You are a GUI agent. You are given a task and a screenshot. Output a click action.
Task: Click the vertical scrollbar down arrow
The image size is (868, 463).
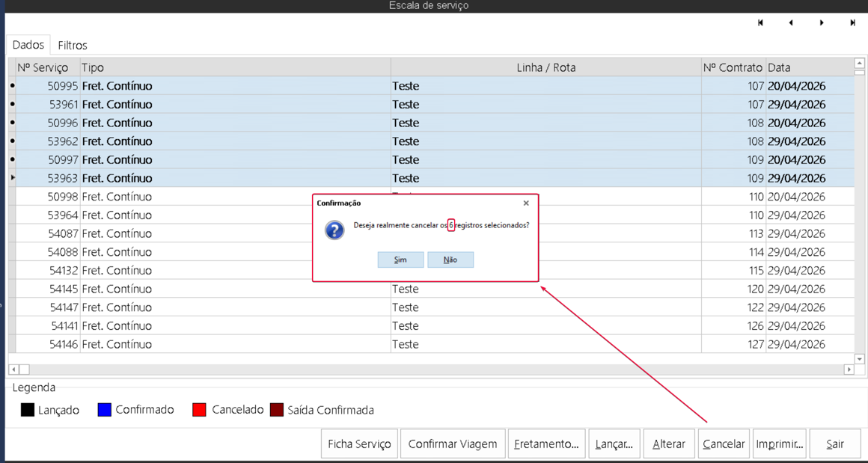[859, 359]
